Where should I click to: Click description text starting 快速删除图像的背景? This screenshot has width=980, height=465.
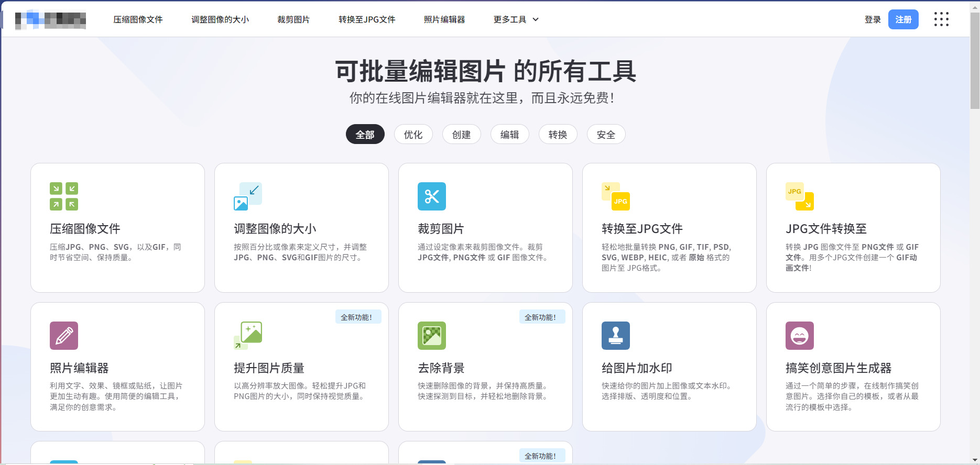point(484,391)
